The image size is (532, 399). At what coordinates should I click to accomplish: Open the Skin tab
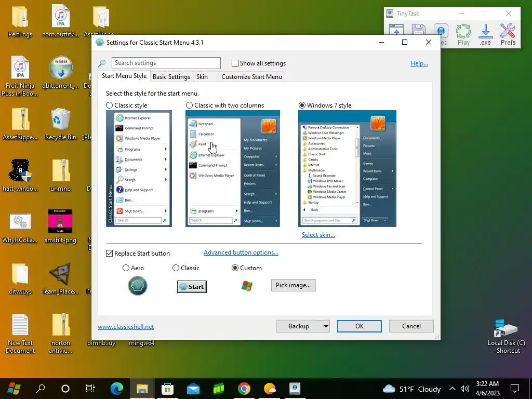tap(202, 77)
